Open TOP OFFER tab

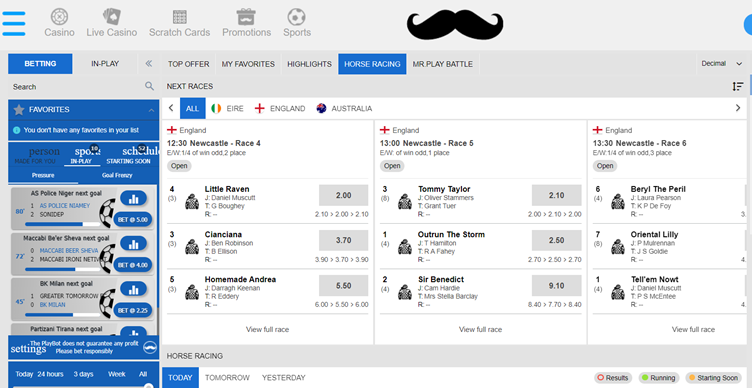188,64
